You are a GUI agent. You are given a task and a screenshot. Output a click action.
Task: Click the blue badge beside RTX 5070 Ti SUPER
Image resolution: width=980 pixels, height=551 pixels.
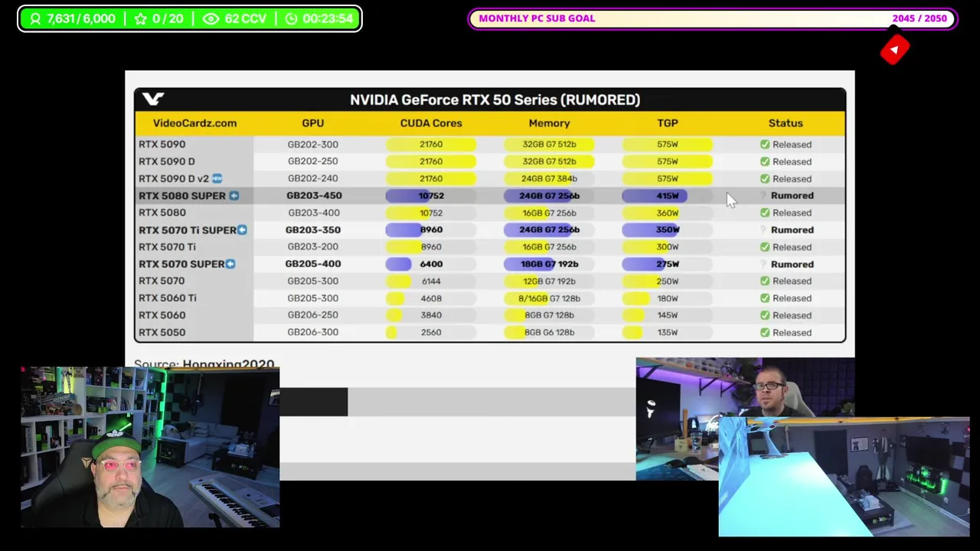pyautogui.click(x=242, y=230)
